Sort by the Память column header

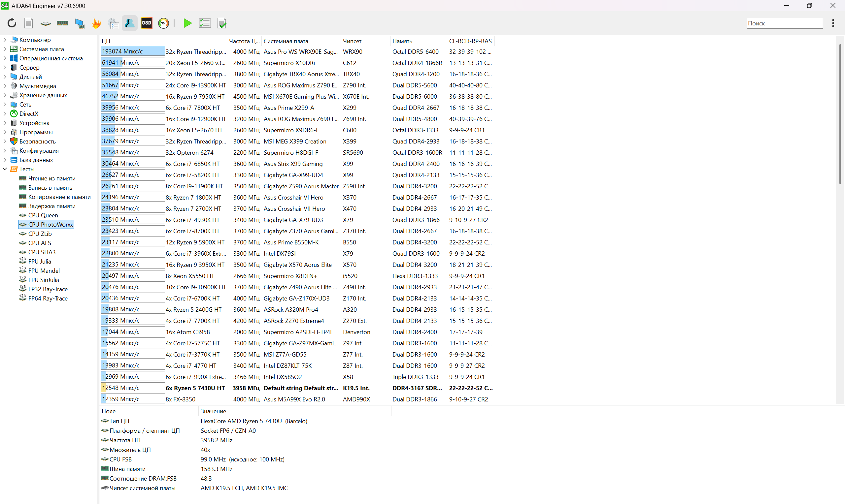tap(418, 41)
